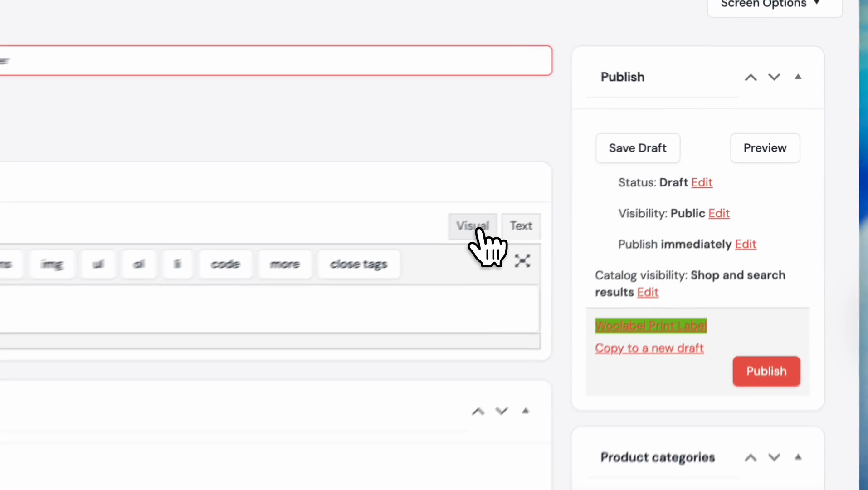Switch to the Text editor tab

[x=521, y=225]
